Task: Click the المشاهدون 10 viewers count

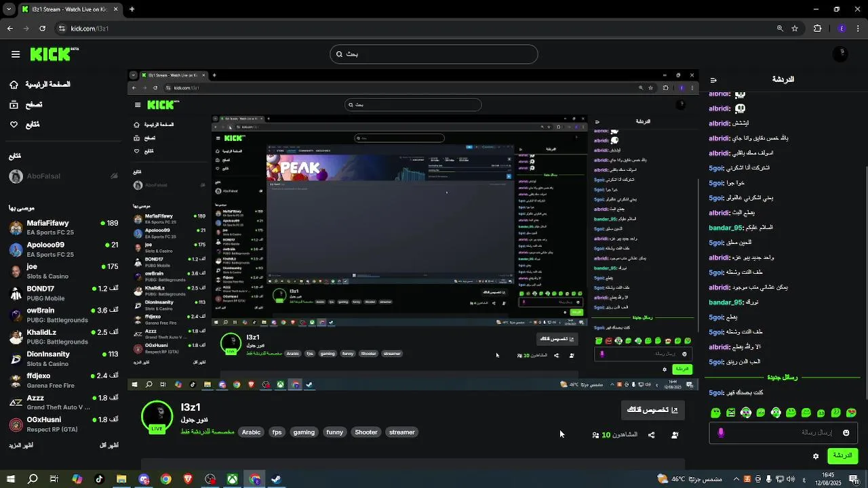Action: 615,435
